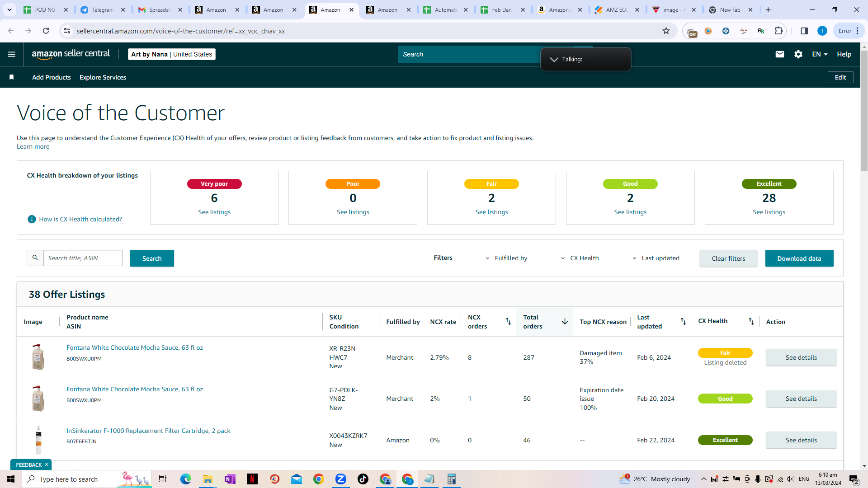Open a new browser tab
The width and height of the screenshot is (868, 488).
768,9
